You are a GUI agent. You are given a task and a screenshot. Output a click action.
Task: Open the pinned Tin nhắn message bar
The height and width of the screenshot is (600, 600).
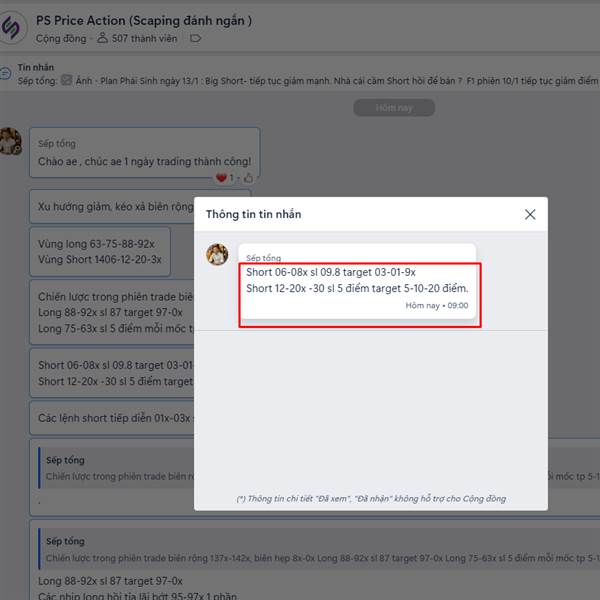(300, 74)
